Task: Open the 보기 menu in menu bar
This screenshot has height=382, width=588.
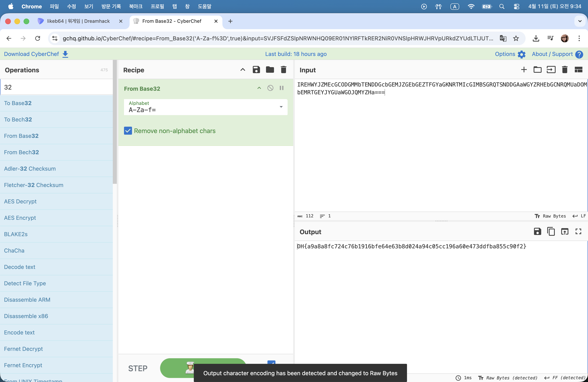Action: click(88, 6)
